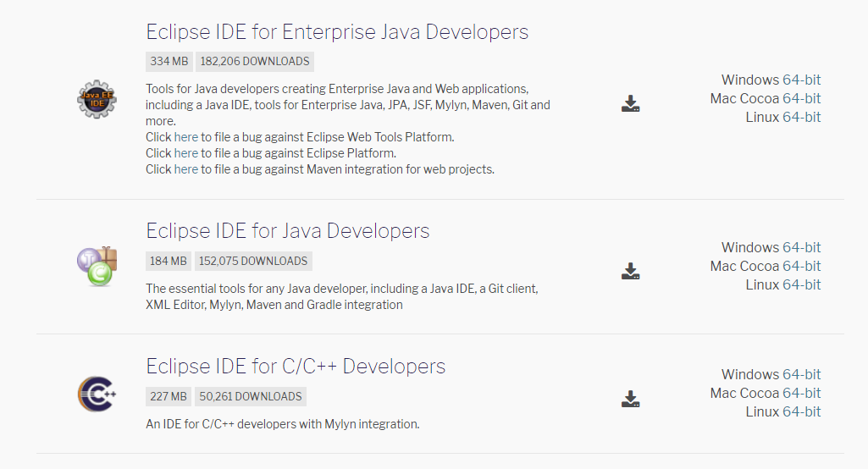Viewport: 868px width, 469px height.
Task: Click 'here' to file Eclipse Platform bug
Action: pos(186,153)
